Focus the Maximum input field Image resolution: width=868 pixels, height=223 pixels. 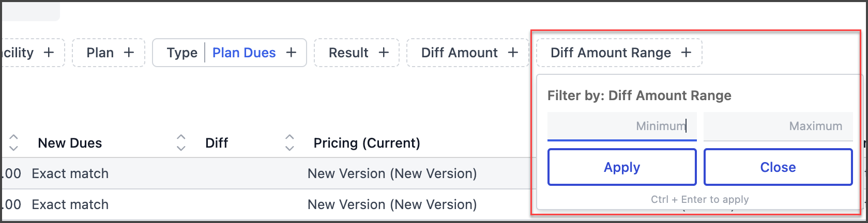(778, 126)
